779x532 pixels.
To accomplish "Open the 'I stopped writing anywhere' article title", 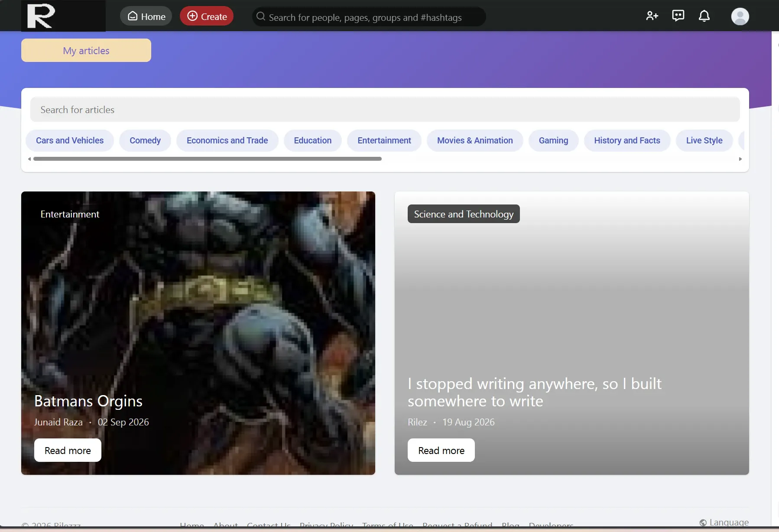I will 534,392.
